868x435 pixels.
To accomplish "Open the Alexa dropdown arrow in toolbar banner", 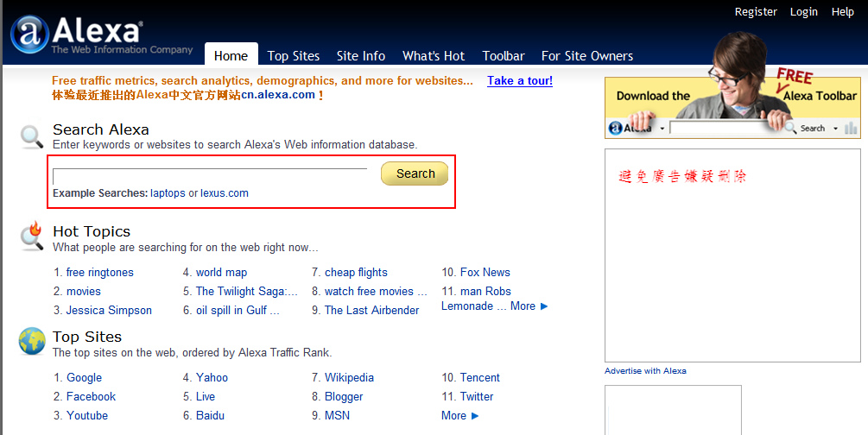I will [662, 129].
